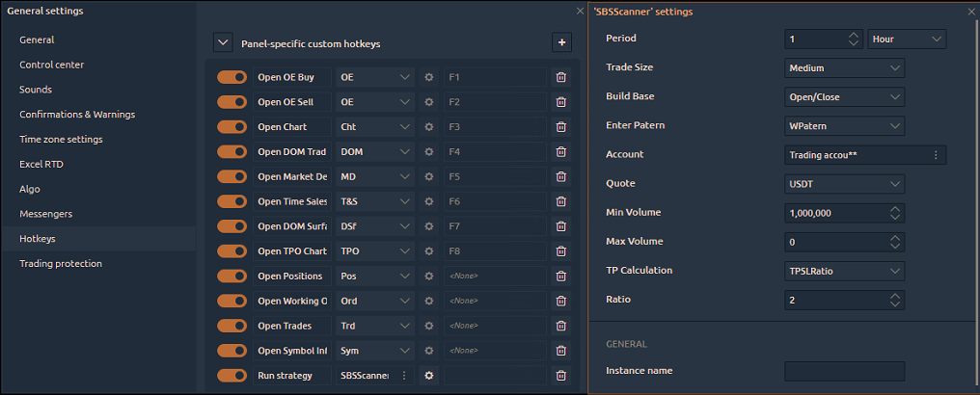The height and width of the screenshot is (395, 980).
Task: Open the Sounds settings section
Action: click(x=36, y=90)
